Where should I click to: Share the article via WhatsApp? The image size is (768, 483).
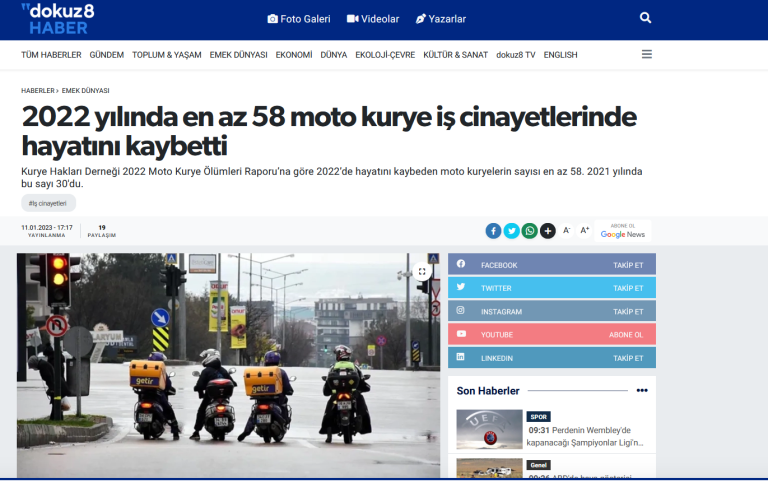tap(529, 231)
